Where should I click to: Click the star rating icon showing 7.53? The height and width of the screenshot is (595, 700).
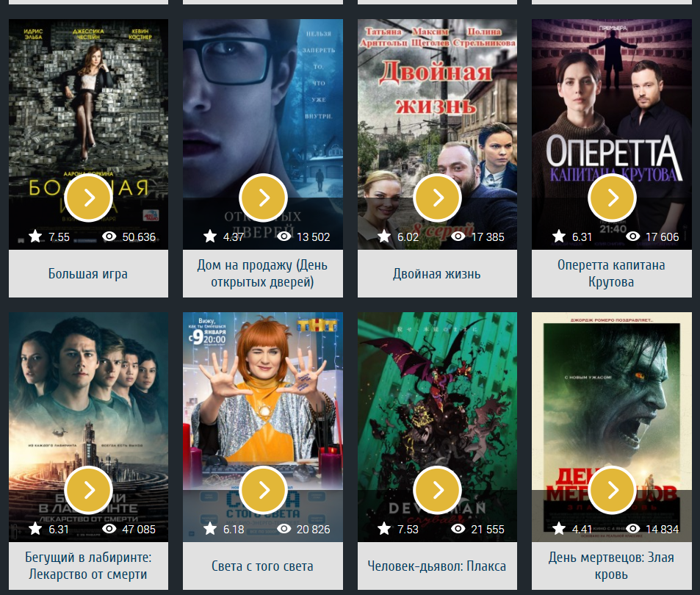pos(384,528)
